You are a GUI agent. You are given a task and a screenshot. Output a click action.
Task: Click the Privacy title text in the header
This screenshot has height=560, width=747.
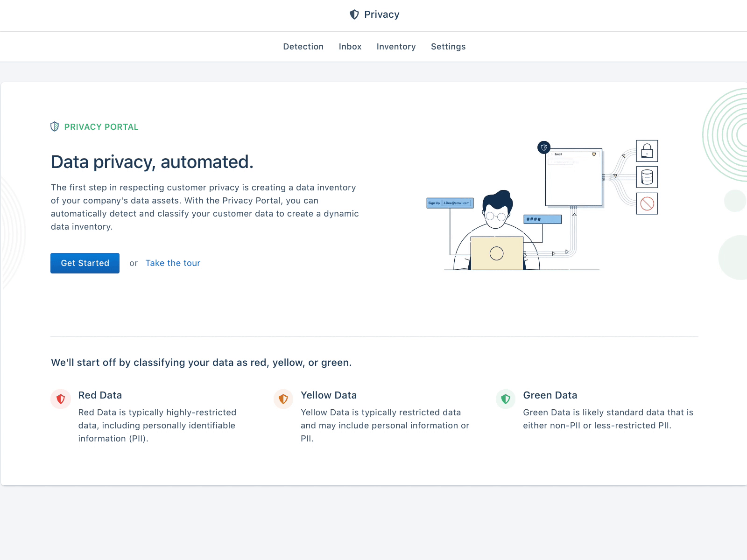(x=381, y=14)
